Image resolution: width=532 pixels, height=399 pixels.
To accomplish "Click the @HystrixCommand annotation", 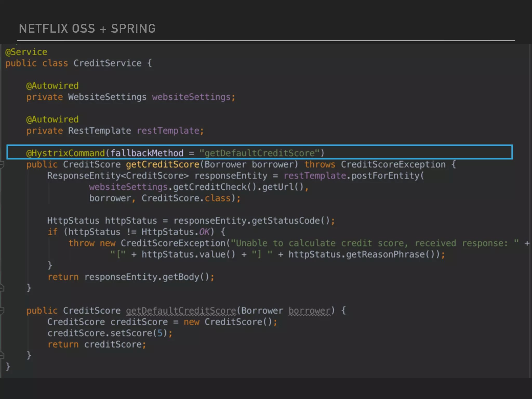I will click(x=65, y=153).
